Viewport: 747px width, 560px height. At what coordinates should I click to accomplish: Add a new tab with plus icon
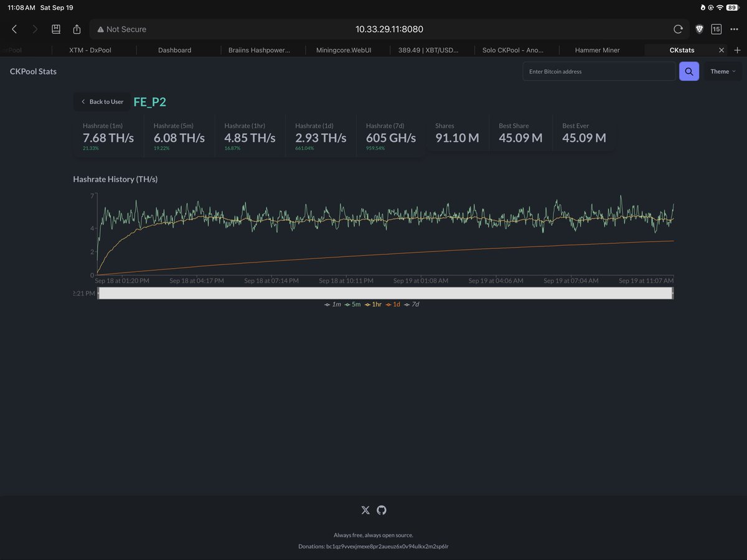click(738, 50)
